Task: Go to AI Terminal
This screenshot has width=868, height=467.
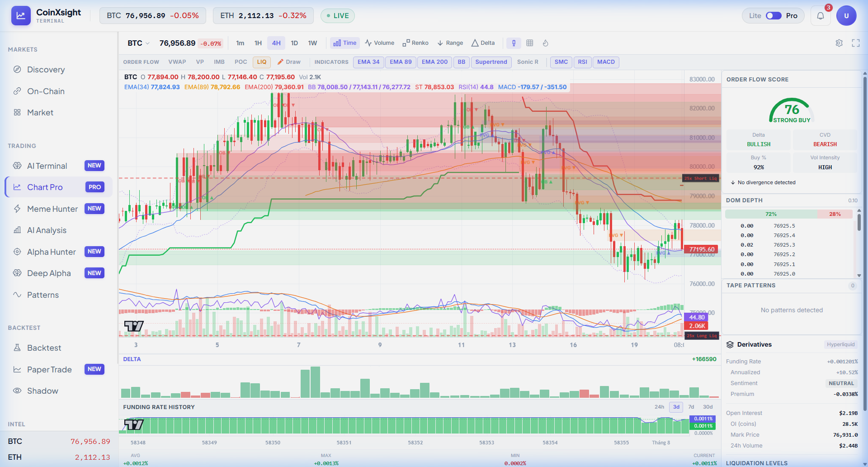Action: click(x=59, y=166)
